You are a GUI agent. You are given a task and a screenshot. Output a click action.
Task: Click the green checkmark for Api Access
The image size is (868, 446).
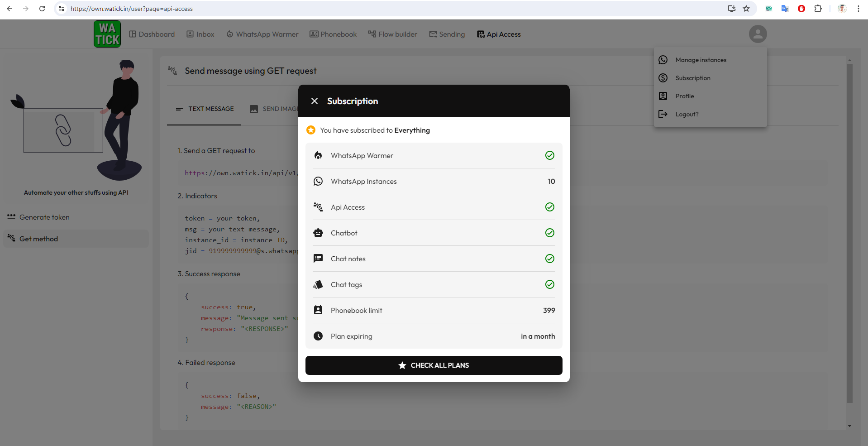(x=550, y=207)
